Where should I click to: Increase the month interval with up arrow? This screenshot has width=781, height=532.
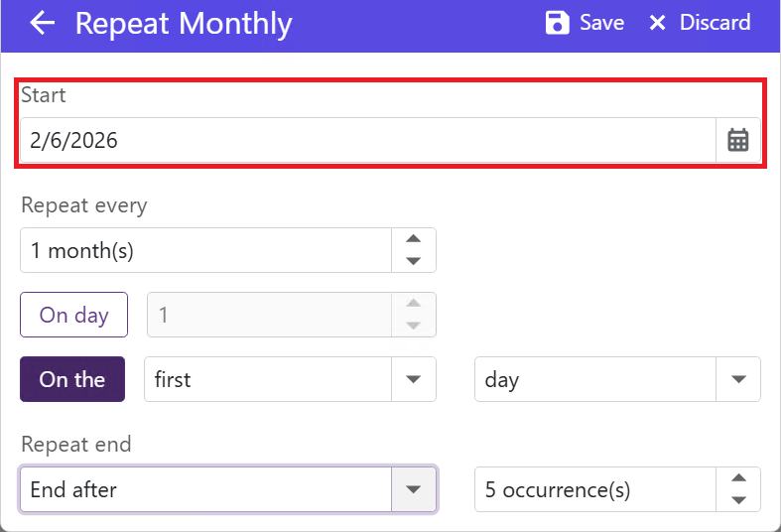click(x=414, y=239)
